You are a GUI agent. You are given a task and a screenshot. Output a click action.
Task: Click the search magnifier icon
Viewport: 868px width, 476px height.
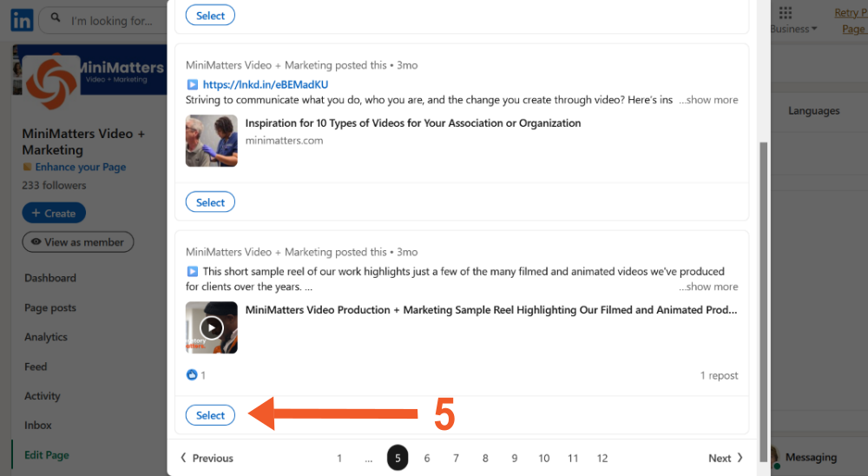pos(56,17)
